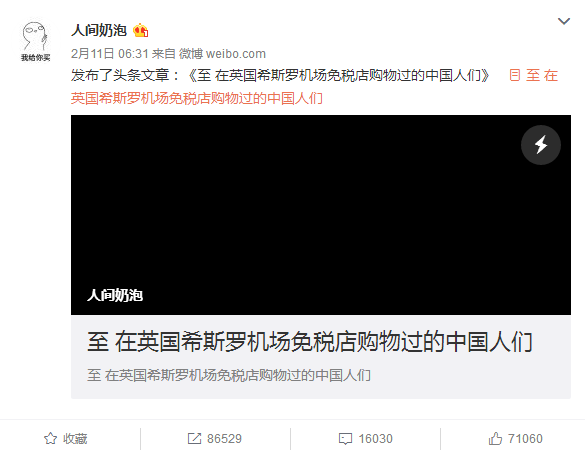Click the crown membership badge icon
Image resolution: width=585 pixels, height=456 pixels.
tap(141, 30)
